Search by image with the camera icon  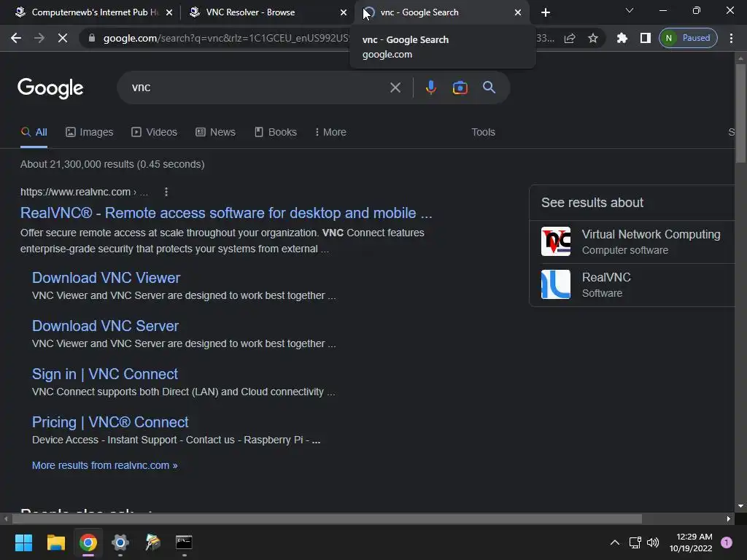(460, 87)
